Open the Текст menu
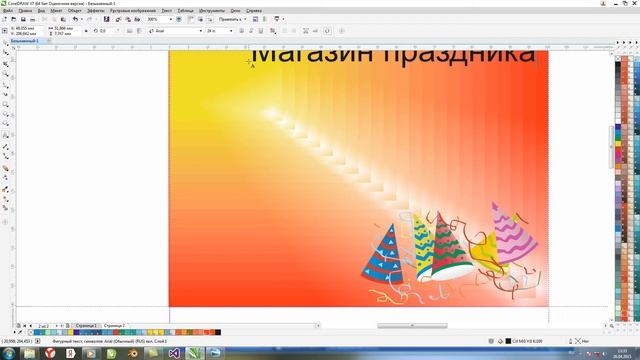This screenshot has width=640, height=360. click(x=167, y=11)
